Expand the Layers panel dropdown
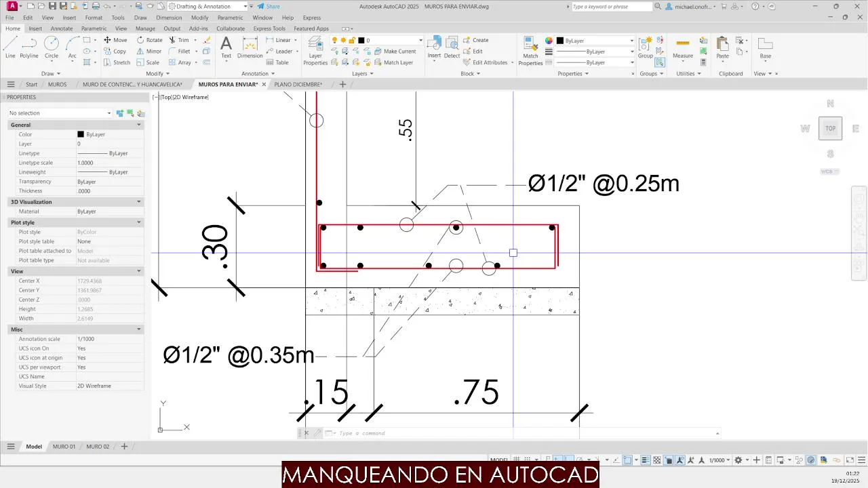The width and height of the screenshot is (868, 488). coord(362,73)
